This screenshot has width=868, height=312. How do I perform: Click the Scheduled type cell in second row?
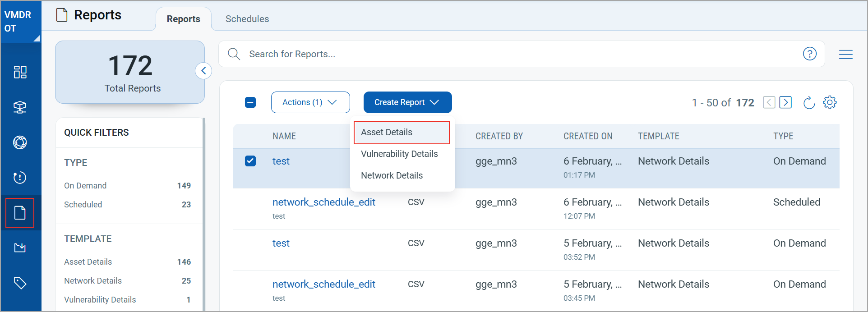point(797,202)
